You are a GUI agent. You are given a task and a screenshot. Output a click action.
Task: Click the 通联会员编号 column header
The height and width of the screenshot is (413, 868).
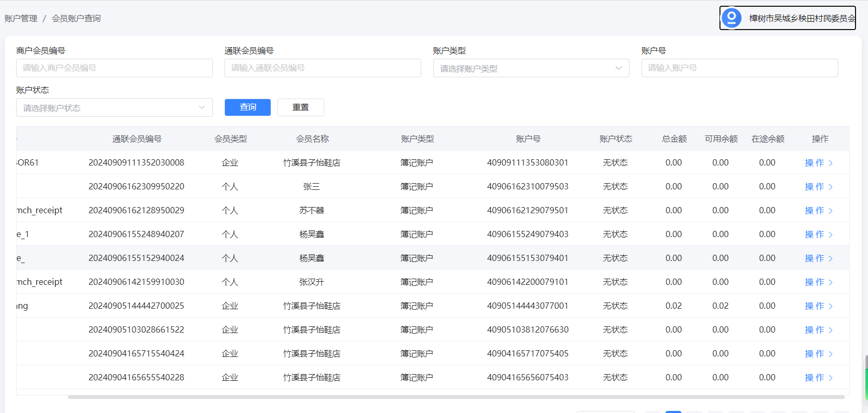137,139
